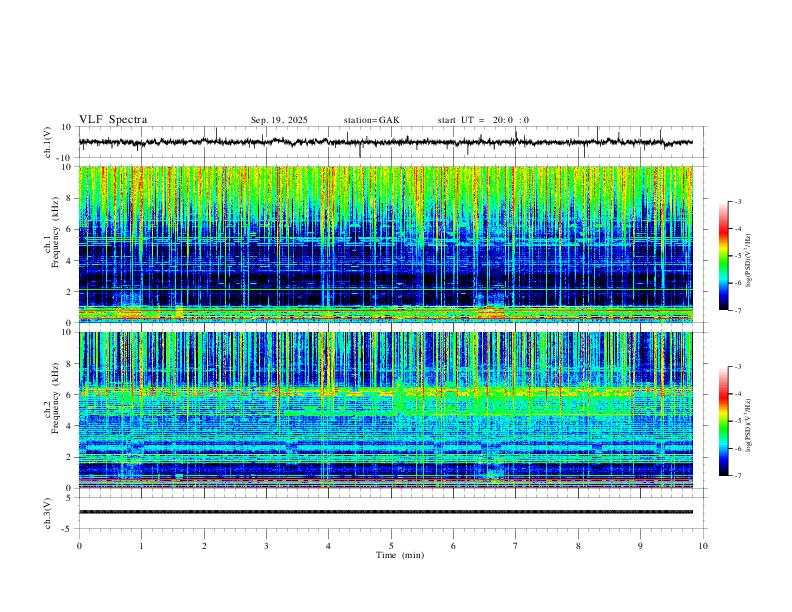
Task: Click the "-3" tick on upper color bar
Action: 737,201
